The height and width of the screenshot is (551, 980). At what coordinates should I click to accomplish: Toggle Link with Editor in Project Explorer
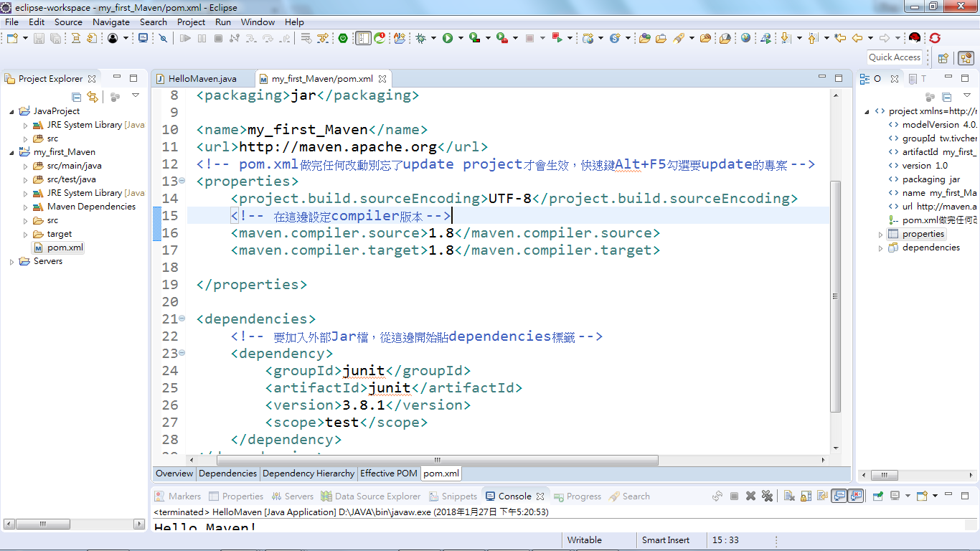coord(93,96)
